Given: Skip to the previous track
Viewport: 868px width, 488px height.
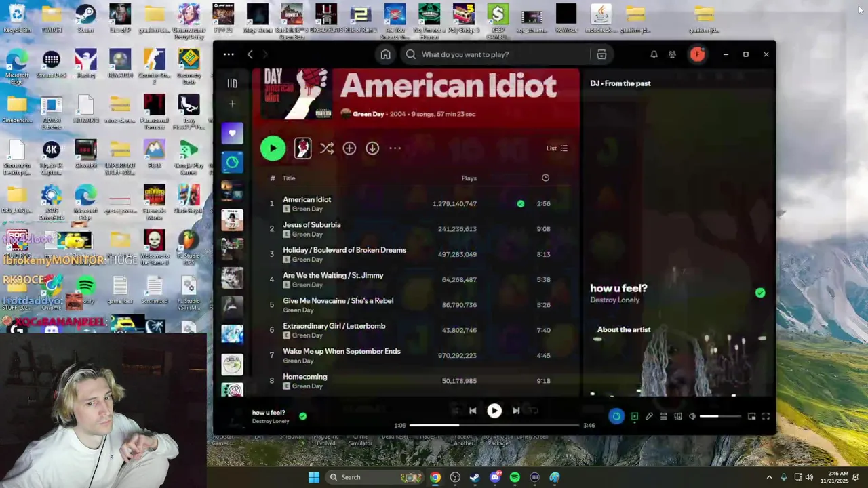Looking at the screenshot, I should (473, 411).
